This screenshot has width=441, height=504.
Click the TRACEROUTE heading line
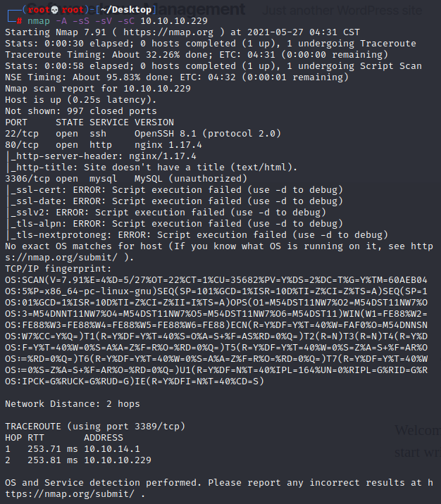click(95, 426)
